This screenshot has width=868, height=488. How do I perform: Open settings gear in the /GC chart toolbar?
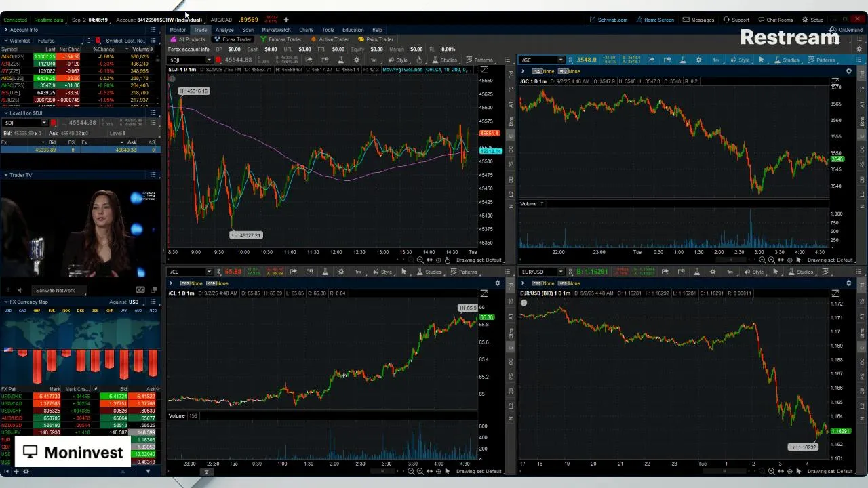(x=698, y=60)
